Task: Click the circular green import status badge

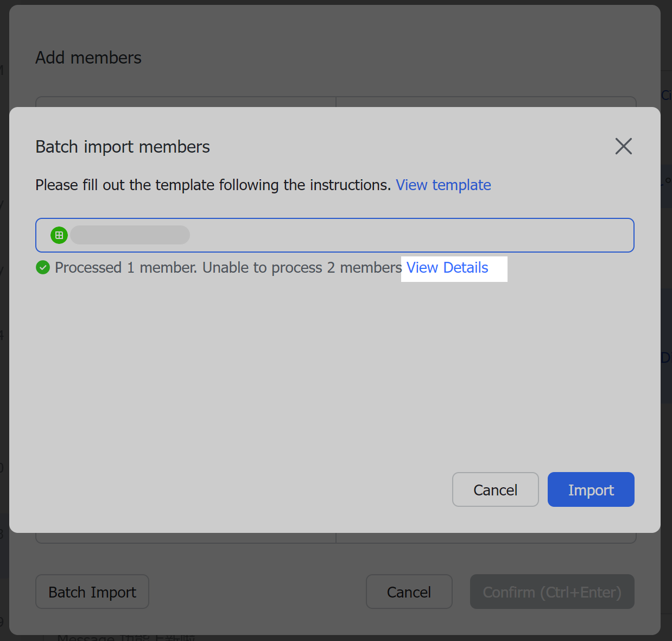Action: point(42,267)
